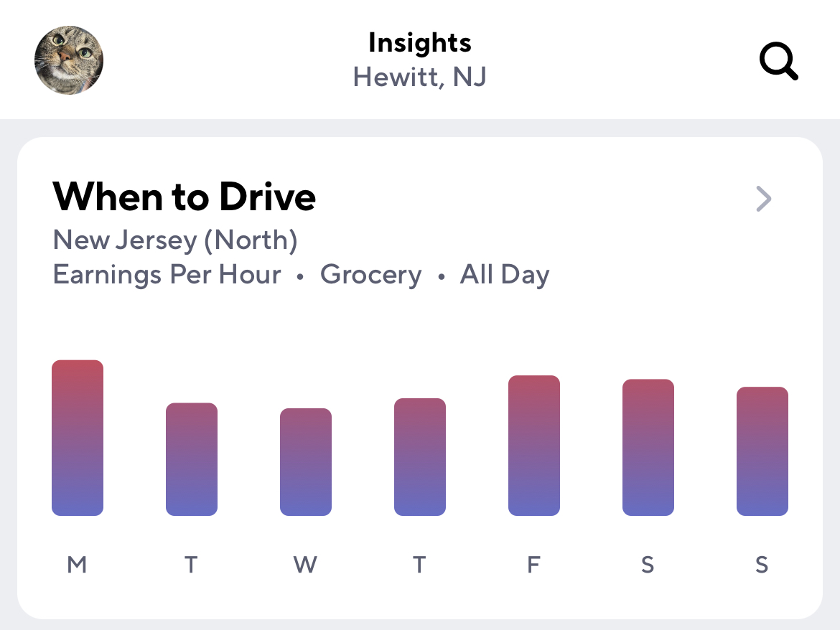Select the Tuesday earnings bar
Viewport: 840px width, 630px height.
(192, 459)
